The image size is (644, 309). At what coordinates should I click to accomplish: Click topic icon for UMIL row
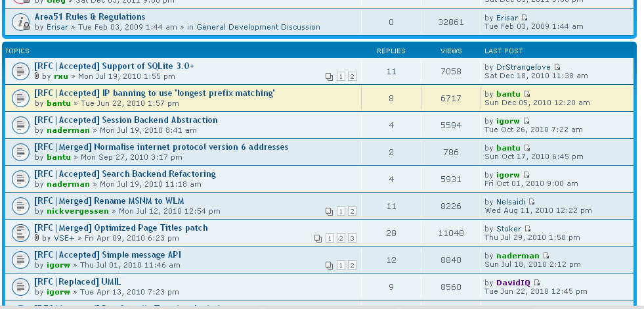click(20, 287)
